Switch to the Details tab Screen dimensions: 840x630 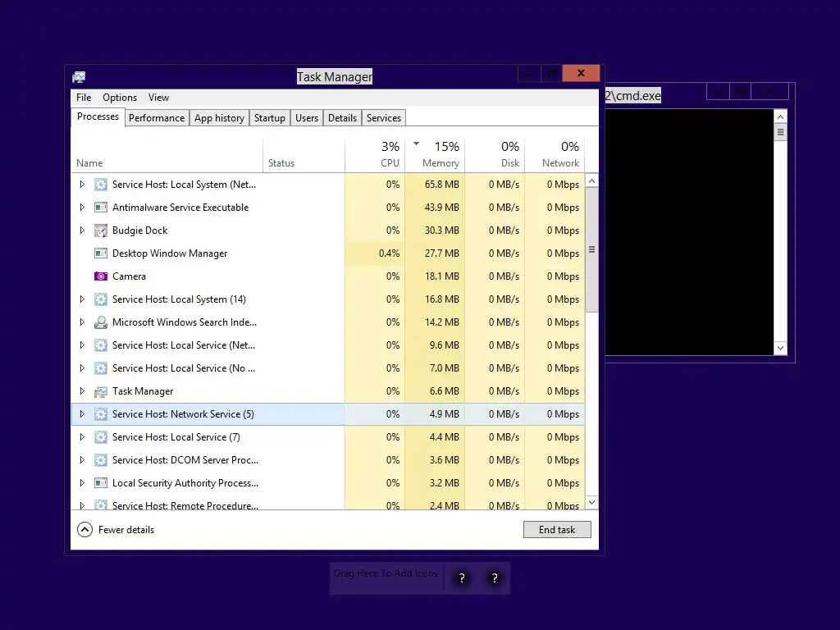coord(342,118)
